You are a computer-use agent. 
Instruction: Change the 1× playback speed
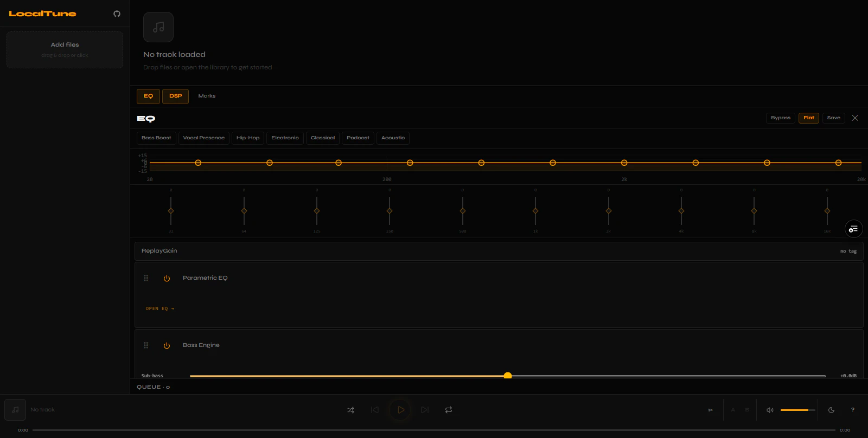710,410
